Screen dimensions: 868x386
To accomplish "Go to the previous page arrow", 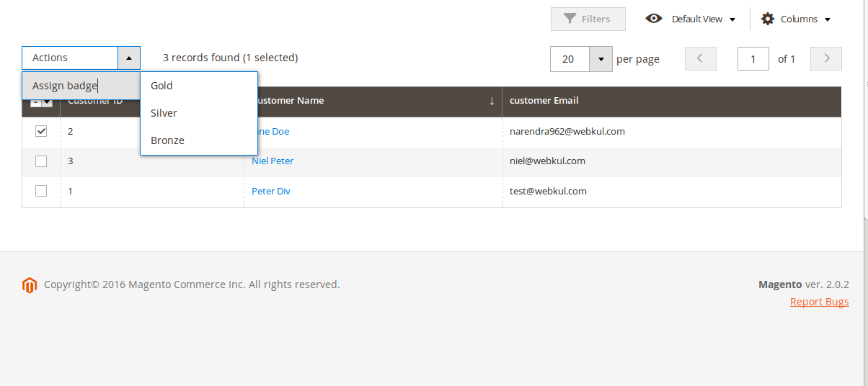I will (700, 58).
